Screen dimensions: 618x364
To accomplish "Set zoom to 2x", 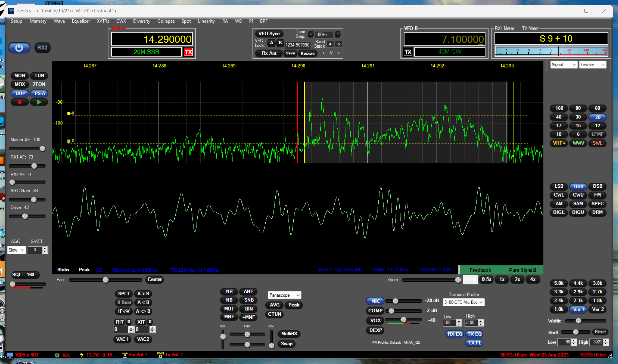I will [x=517, y=279].
